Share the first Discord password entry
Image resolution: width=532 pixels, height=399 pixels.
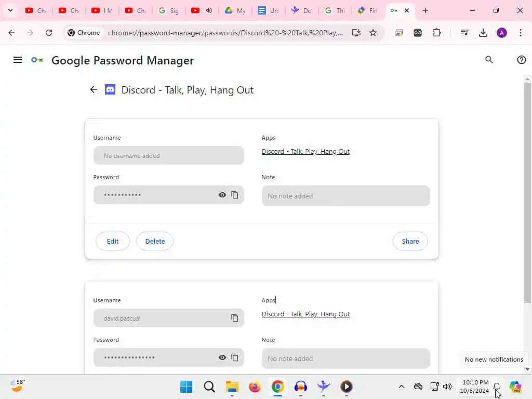tap(410, 241)
